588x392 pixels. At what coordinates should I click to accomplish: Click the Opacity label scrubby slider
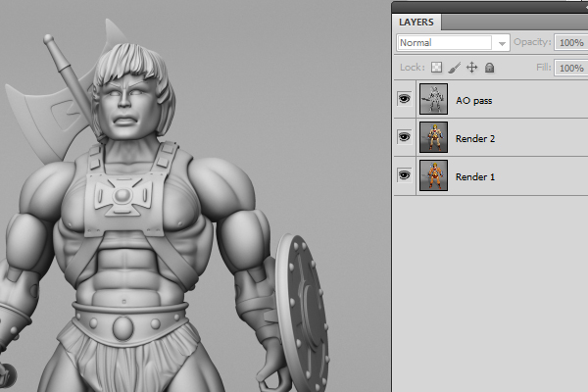coord(533,43)
